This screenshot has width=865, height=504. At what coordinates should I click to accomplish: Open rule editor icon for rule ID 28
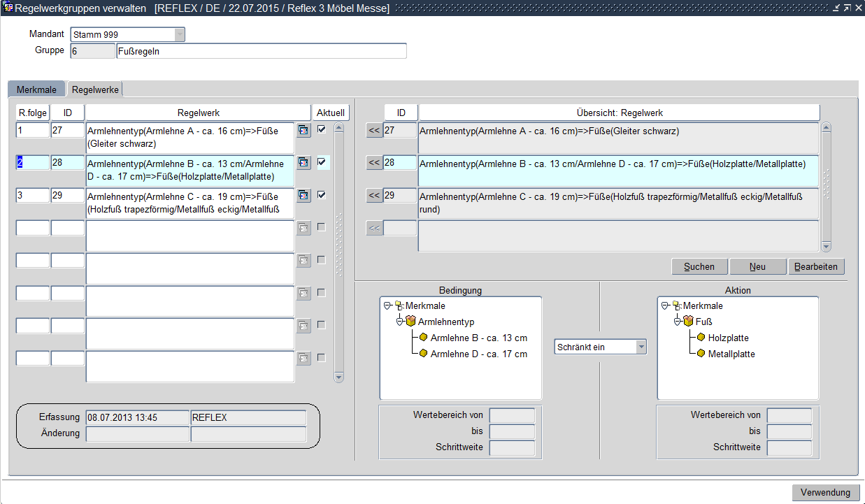[303, 162]
